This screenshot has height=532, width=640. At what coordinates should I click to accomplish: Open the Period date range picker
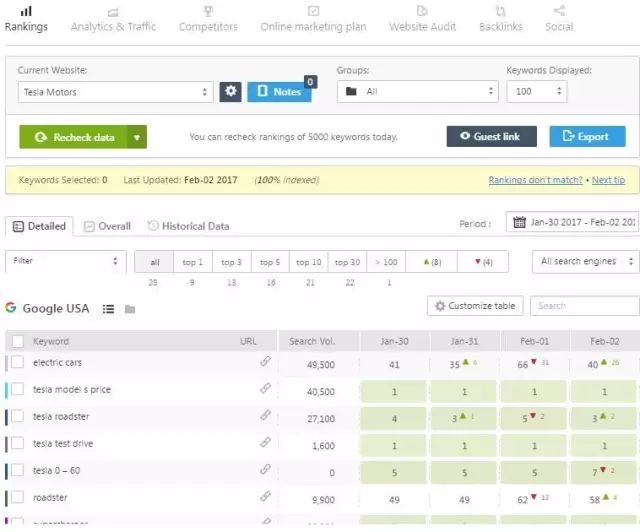coord(572,222)
